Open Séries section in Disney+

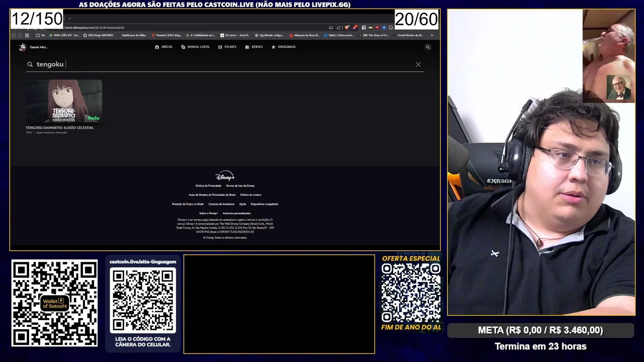tap(254, 47)
